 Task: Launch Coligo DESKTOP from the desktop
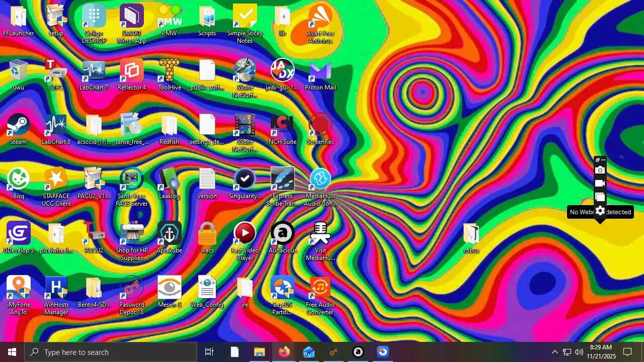click(94, 24)
